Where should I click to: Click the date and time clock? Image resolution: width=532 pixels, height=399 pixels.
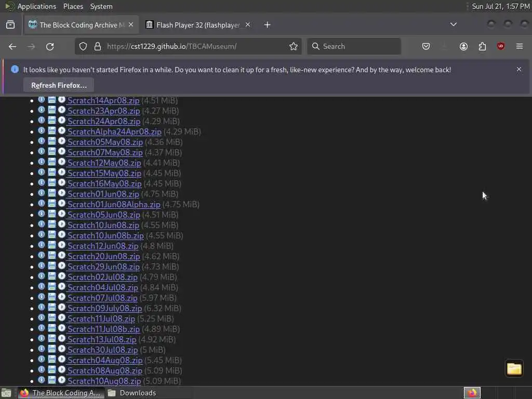(x=500, y=6)
